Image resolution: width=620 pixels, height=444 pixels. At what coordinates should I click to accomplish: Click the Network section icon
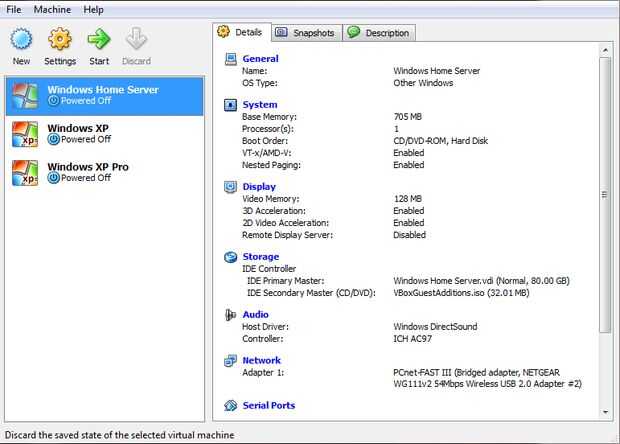(x=231, y=361)
